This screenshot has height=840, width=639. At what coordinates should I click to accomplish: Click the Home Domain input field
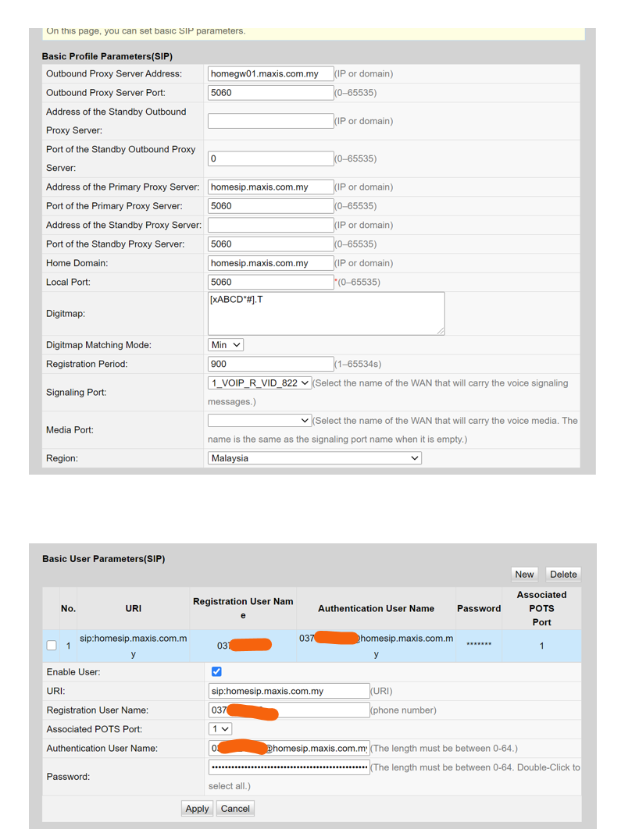coord(271,263)
